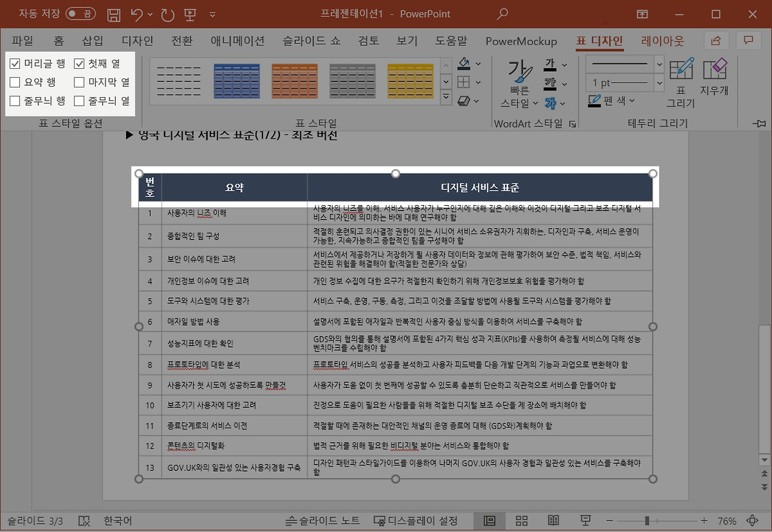Toggle 자동 저장 autosave switch
Viewport: 772px width, 532px height.
pyautogui.click(x=81, y=14)
